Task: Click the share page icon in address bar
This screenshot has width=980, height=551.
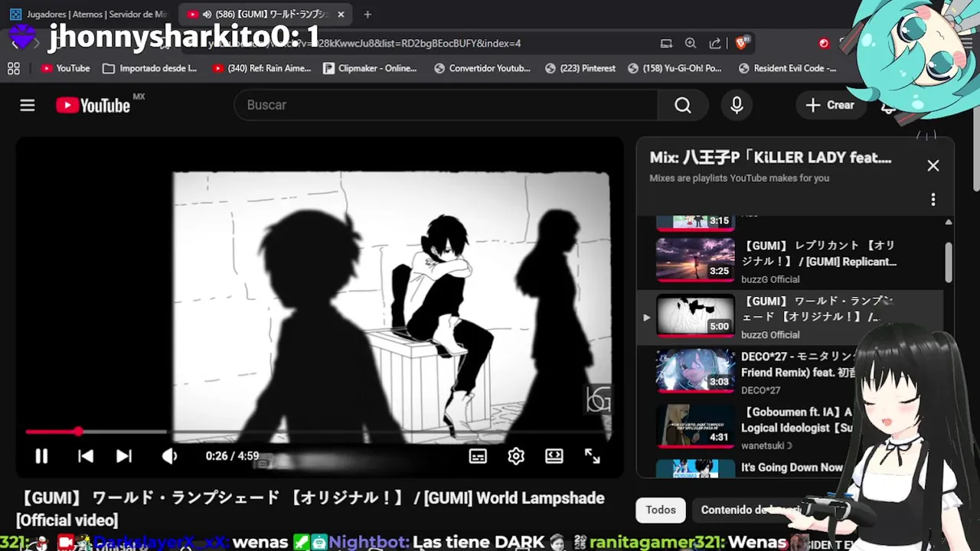Action: [x=715, y=44]
